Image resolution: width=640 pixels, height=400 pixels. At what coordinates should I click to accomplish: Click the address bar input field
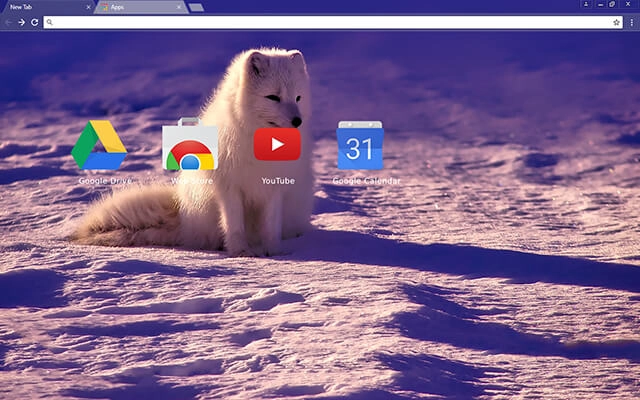coord(333,22)
